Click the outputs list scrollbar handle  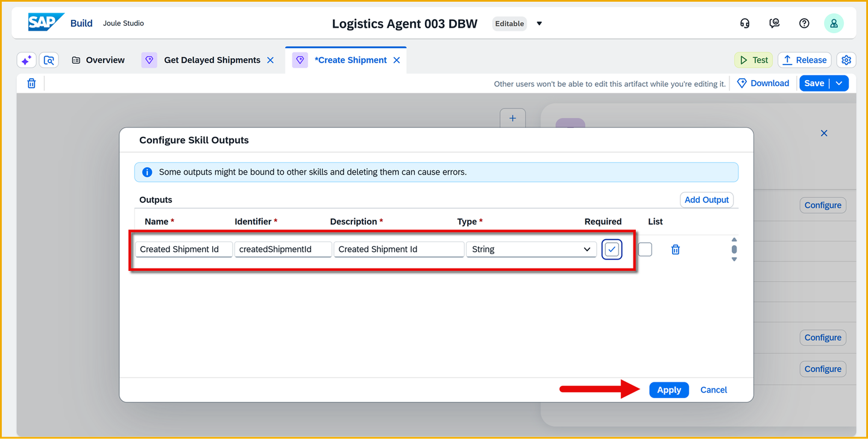pyautogui.click(x=734, y=249)
